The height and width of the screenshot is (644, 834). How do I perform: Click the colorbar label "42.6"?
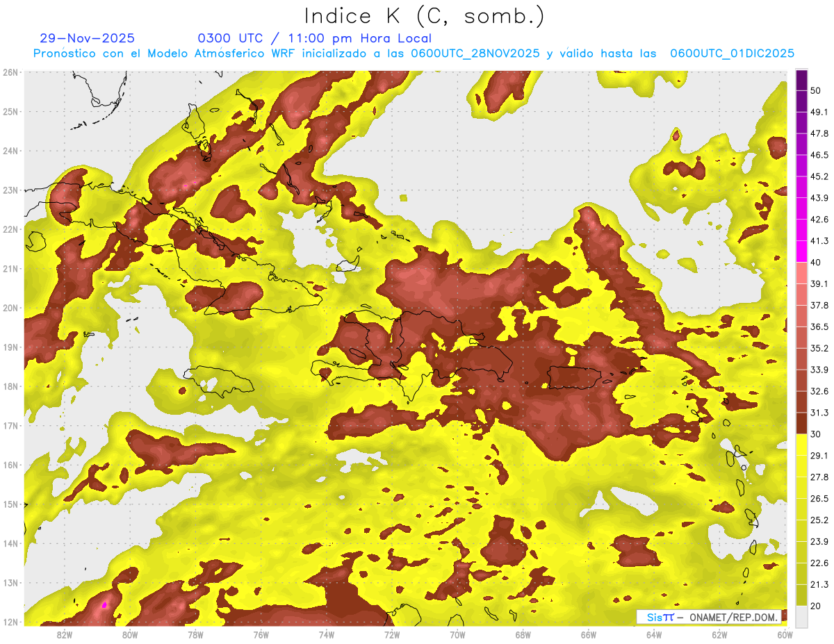pos(819,220)
